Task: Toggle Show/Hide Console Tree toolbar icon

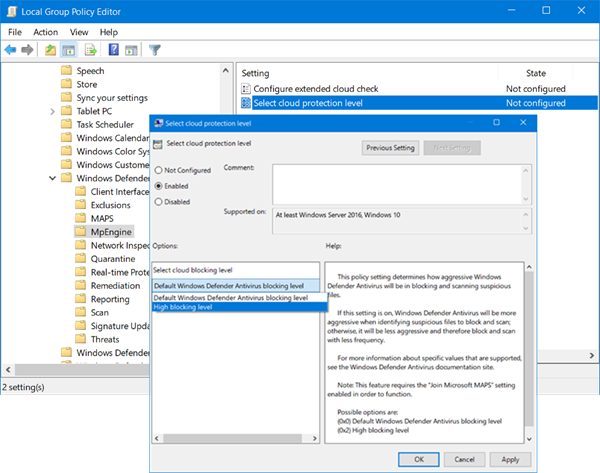Action: point(70,49)
